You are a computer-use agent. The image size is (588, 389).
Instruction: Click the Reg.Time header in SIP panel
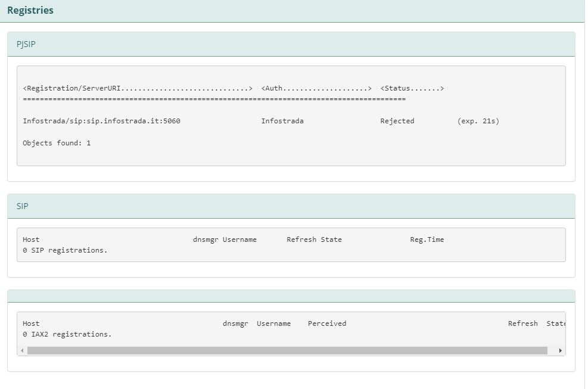(427, 239)
